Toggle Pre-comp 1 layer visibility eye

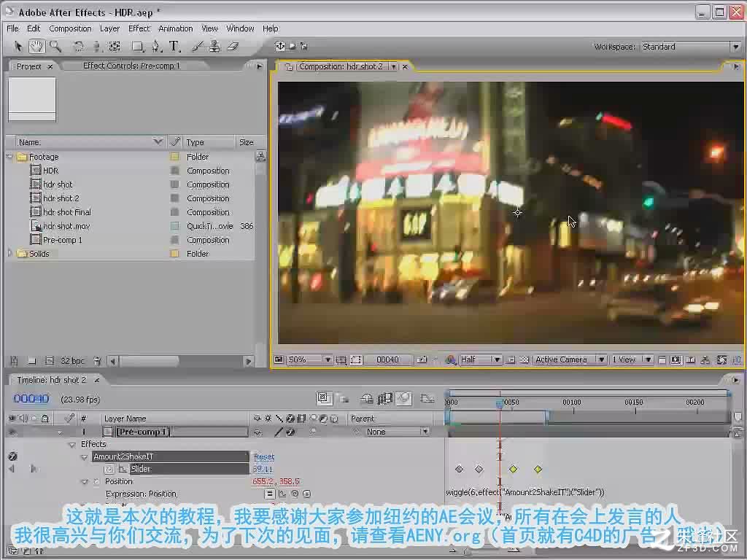click(12, 432)
